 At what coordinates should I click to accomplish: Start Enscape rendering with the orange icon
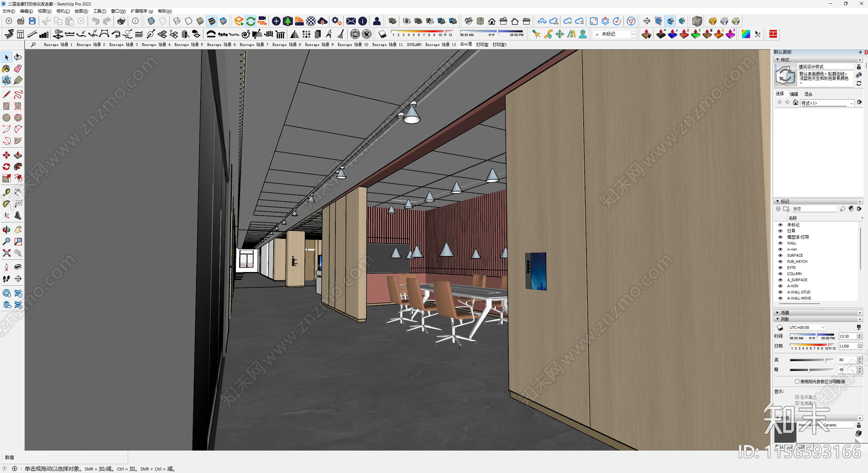click(x=239, y=21)
